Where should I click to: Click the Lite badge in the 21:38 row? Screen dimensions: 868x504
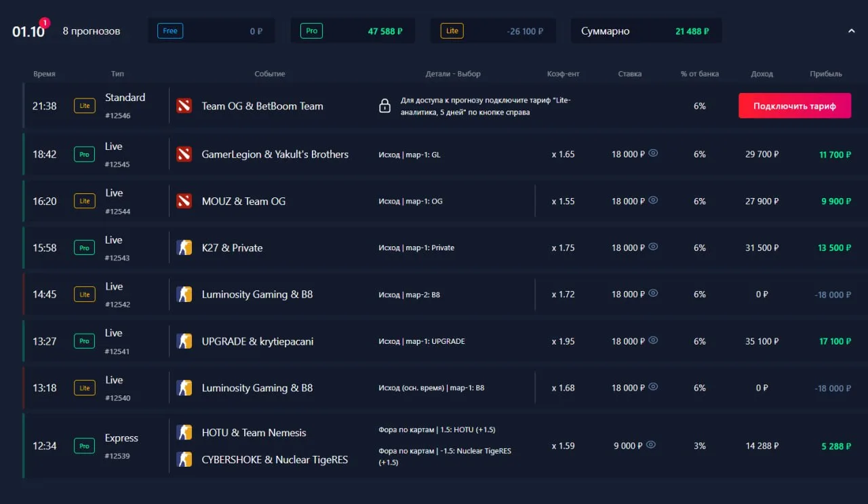pos(85,106)
